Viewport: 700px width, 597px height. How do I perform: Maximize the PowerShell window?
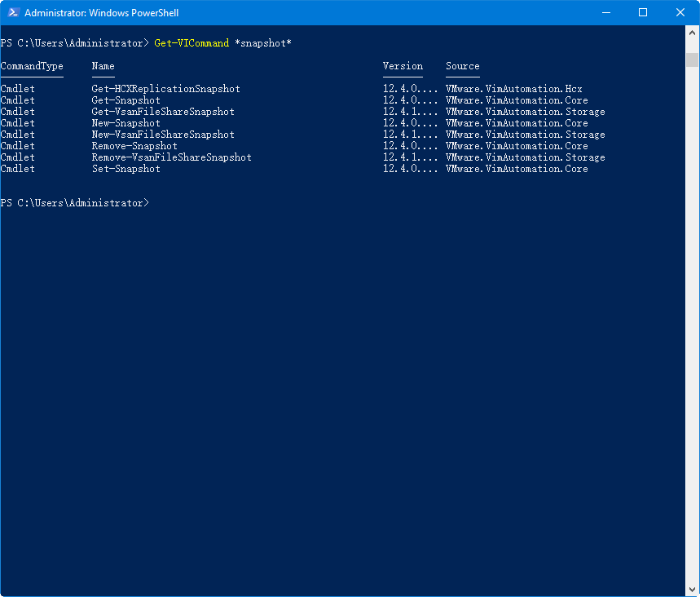pyautogui.click(x=643, y=13)
